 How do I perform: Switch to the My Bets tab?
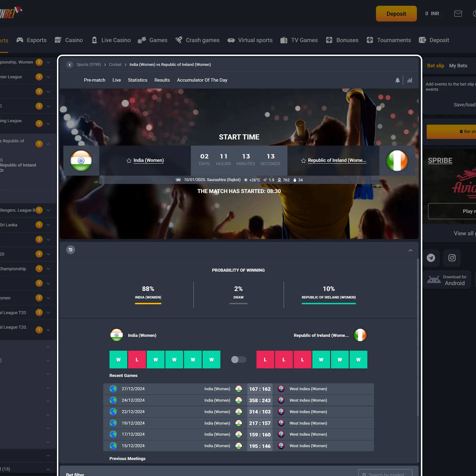458,66
